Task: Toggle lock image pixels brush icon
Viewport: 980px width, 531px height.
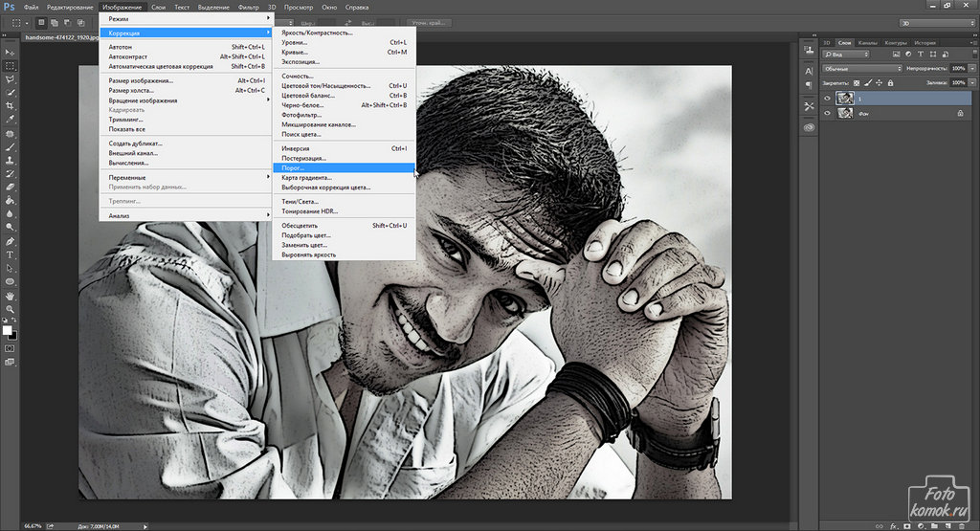Action: (868, 83)
